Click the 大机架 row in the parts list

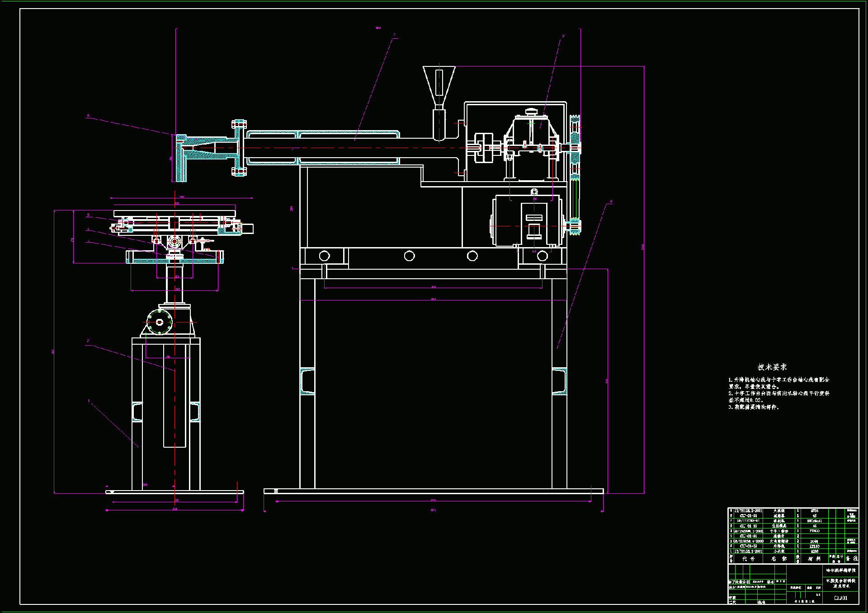778,511
